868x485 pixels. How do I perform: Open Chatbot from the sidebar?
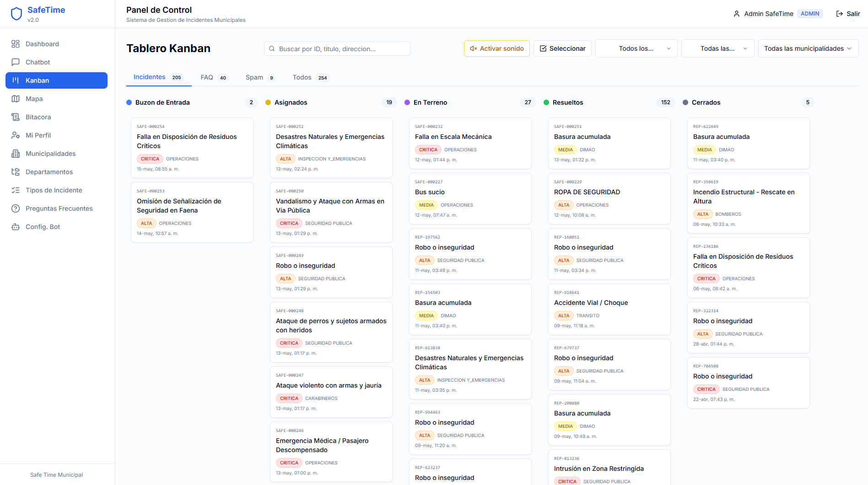[x=56, y=62]
